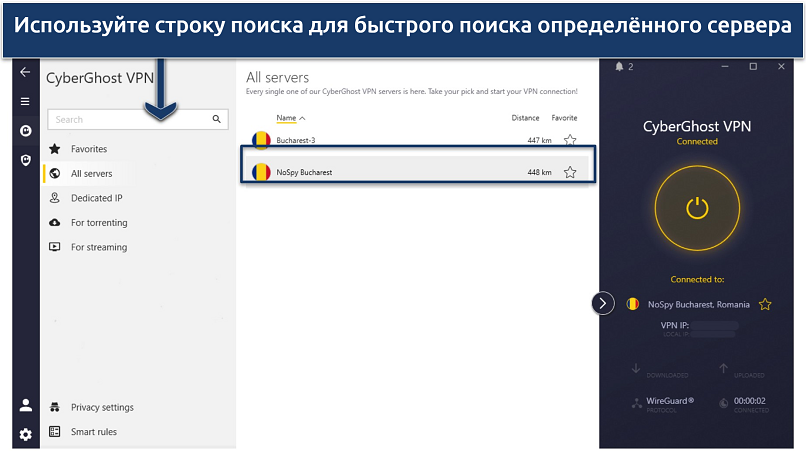Click the back arrow in left sidebar
This screenshot has width=806, height=451.
pyautogui.click(x=25, y=72)
